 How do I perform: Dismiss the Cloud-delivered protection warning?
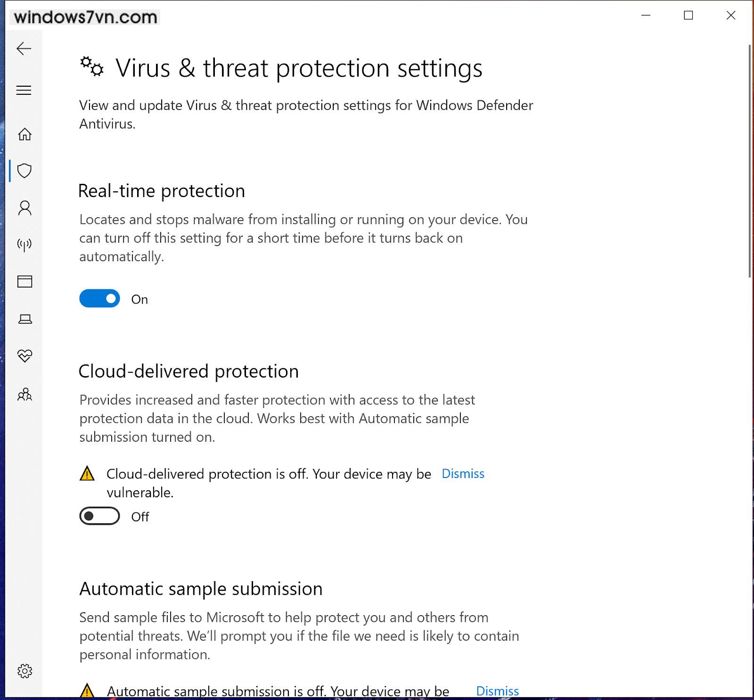463,474
